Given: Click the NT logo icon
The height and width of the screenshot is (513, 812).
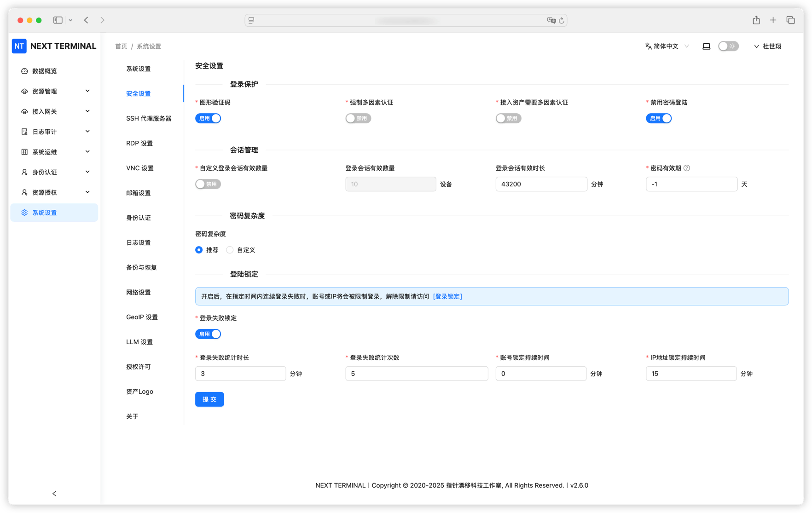Looking at the screenshot, I should point(19,46).
